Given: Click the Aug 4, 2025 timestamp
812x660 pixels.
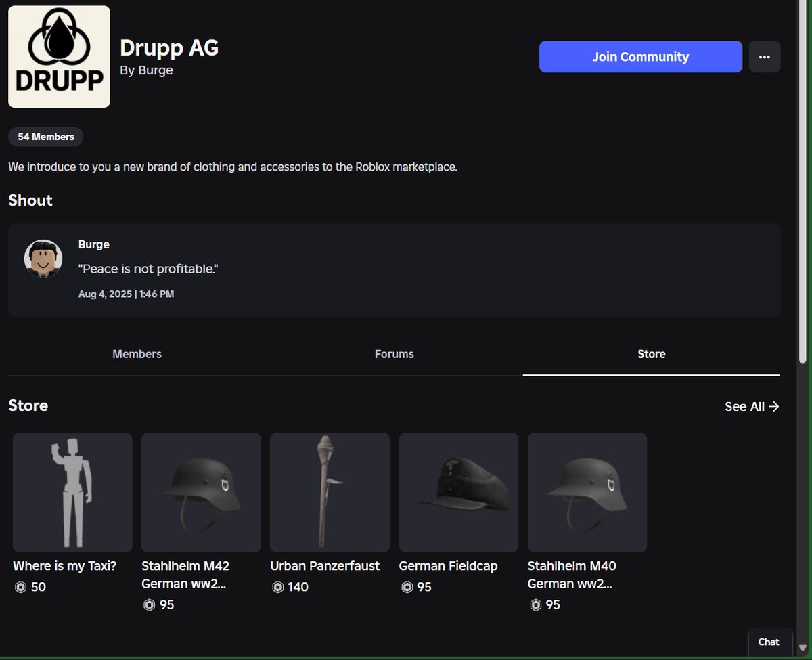Looking at the screenshot, I should (x=127, y=294).
